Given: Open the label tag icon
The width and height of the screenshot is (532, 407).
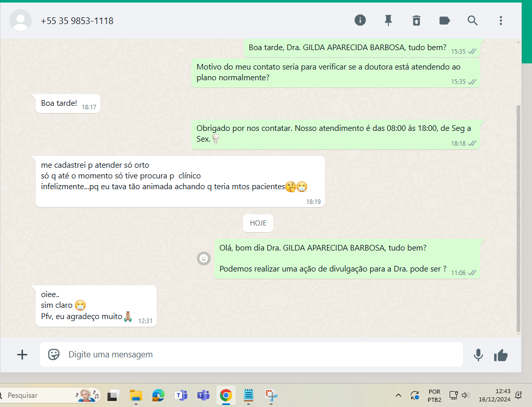Looking at the screenshot, I should pyautogui.click(x=445, y=20).
